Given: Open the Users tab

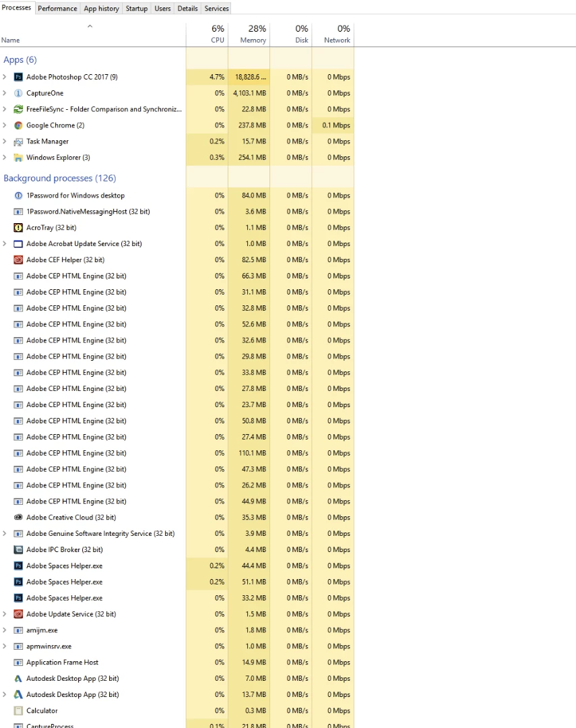Looking at the screenshot, I should (162, 8).
